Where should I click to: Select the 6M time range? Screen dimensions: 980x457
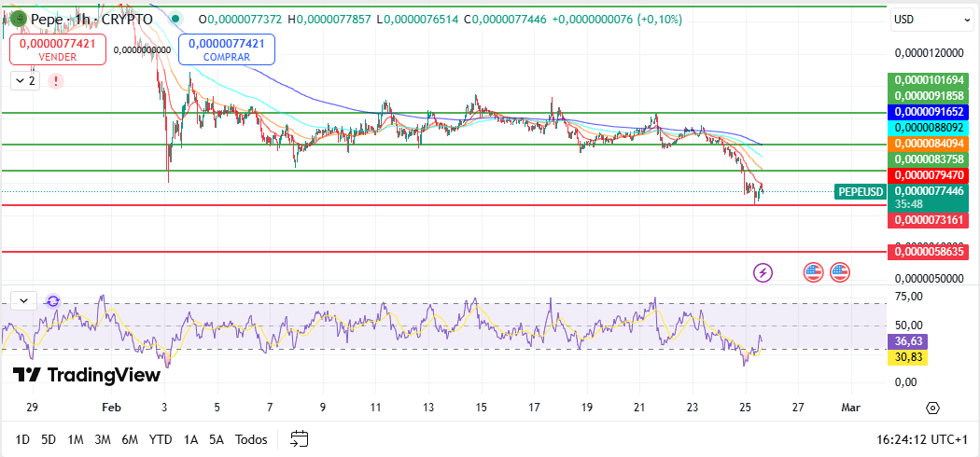[x=130, y=439]
